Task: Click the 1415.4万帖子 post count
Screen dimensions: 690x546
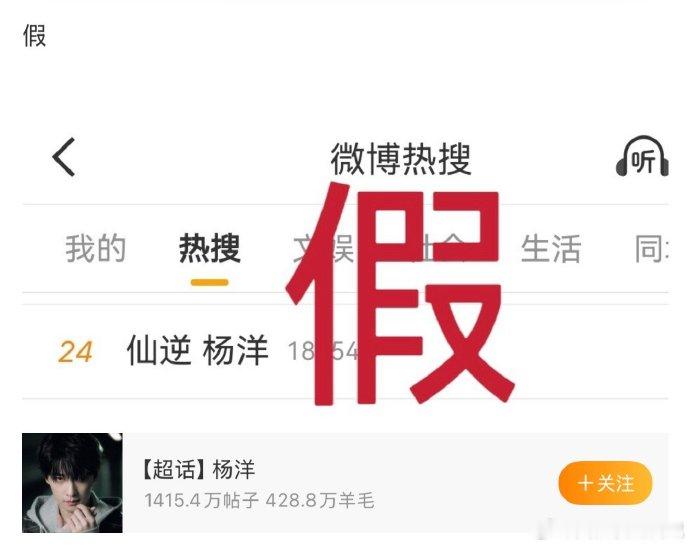Action: point(201,500)
